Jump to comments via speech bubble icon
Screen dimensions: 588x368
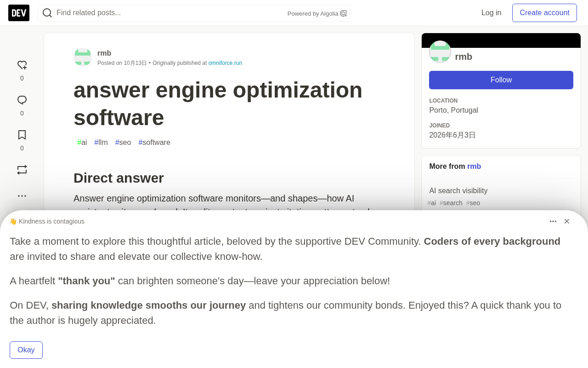(x=22, y=100)
